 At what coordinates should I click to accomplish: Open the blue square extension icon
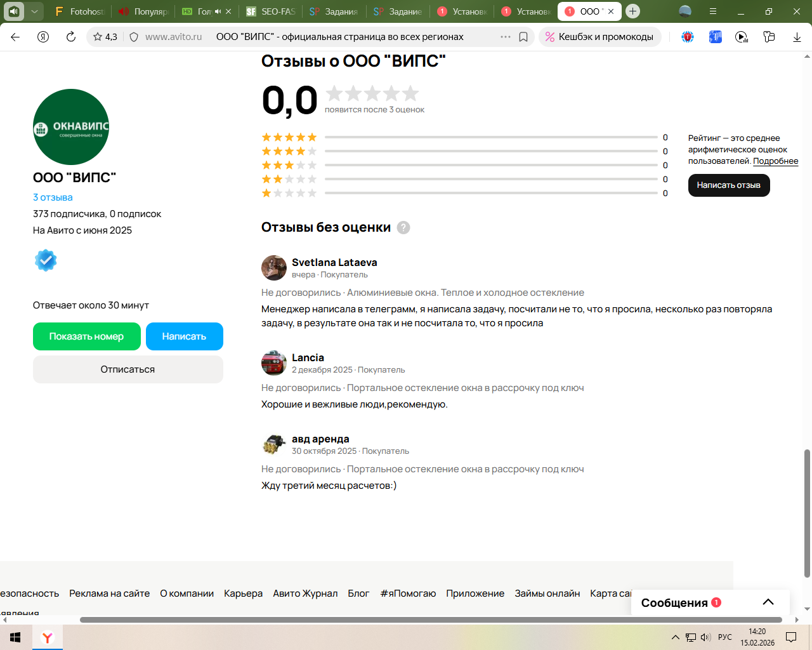[716, 37]
